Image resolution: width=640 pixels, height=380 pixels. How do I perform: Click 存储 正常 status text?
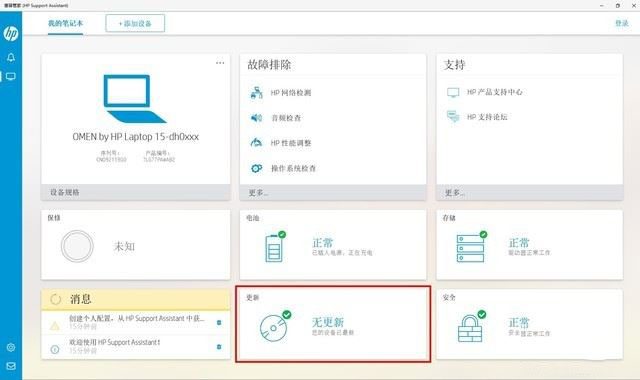coord(519,243)
